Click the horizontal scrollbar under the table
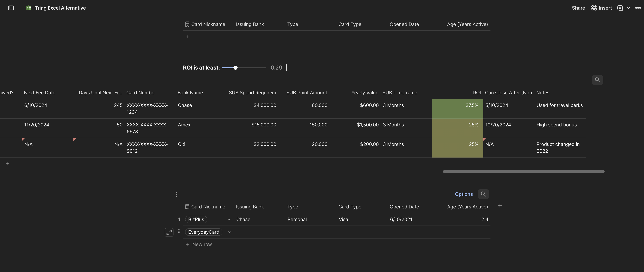Screen dimensions: 644x272 523,172
